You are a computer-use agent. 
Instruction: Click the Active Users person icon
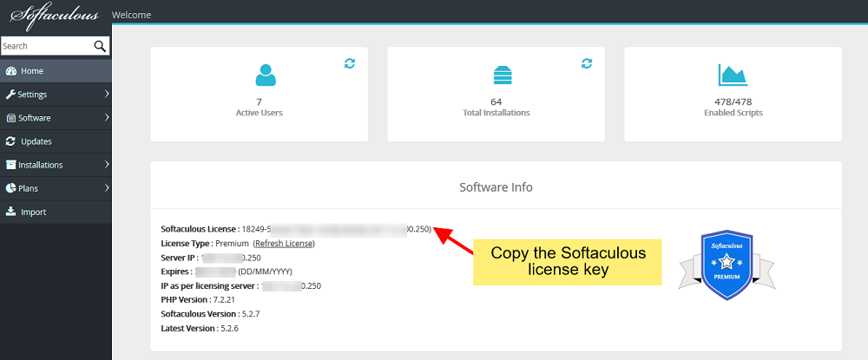click(266, 75)
